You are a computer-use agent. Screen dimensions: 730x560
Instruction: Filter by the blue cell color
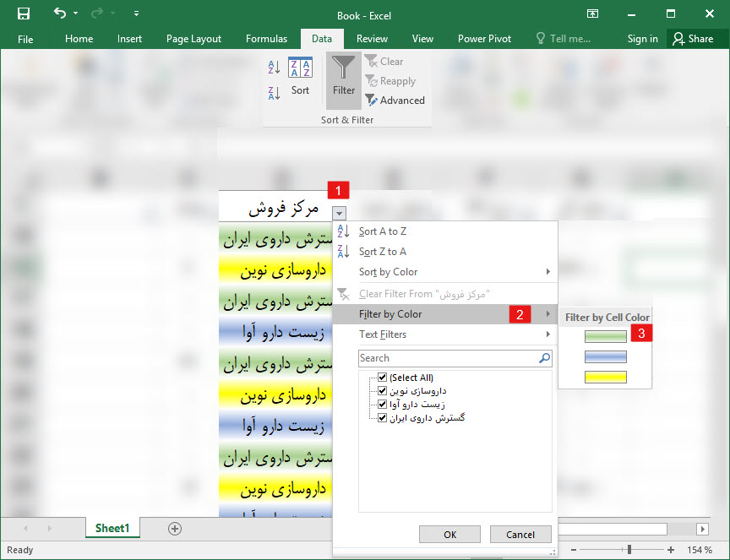[605, 356]
